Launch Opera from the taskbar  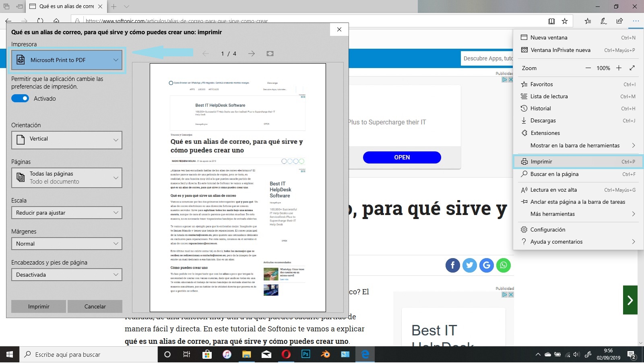[286, 354]
